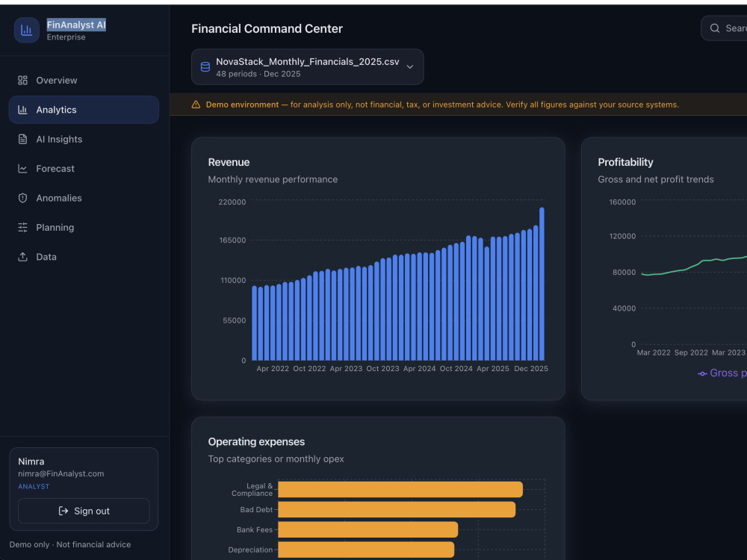The height and width of the screenshot is (560, 747).
Task: Click the Mar 2022 profitability axis label
Action: [x=654, y=352]
